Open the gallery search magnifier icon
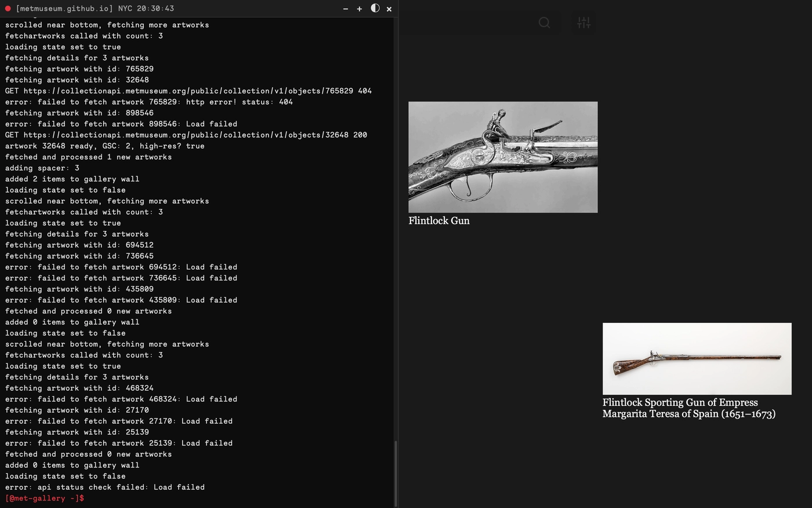812x508 pixels. 544,23
